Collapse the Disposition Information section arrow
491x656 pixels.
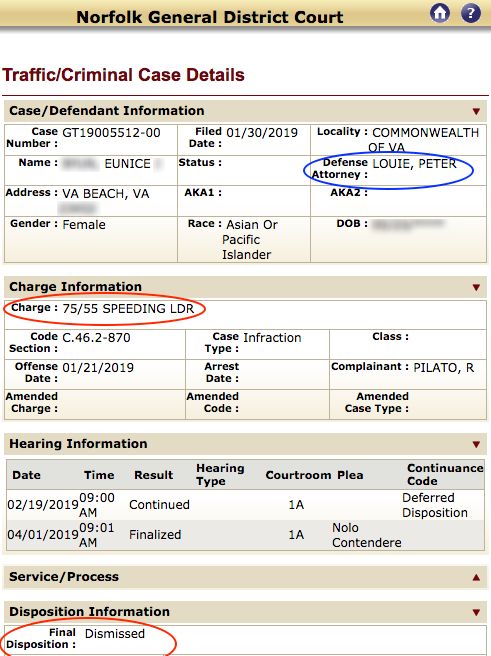pos(476,612)
